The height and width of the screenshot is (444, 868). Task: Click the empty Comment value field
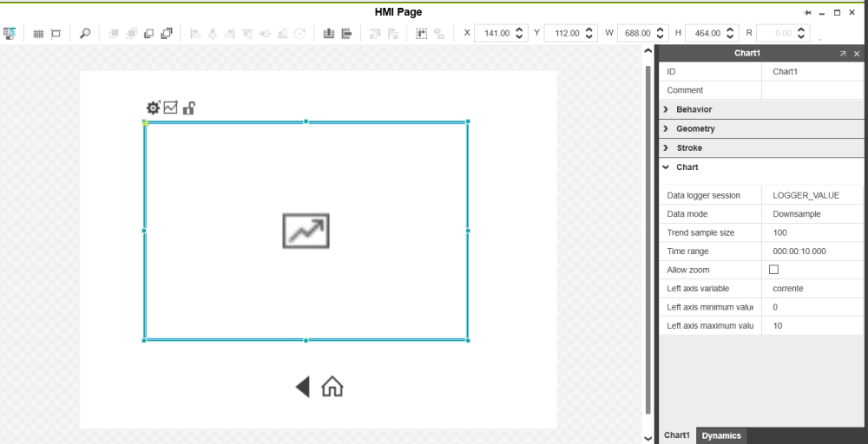(812, 90)
